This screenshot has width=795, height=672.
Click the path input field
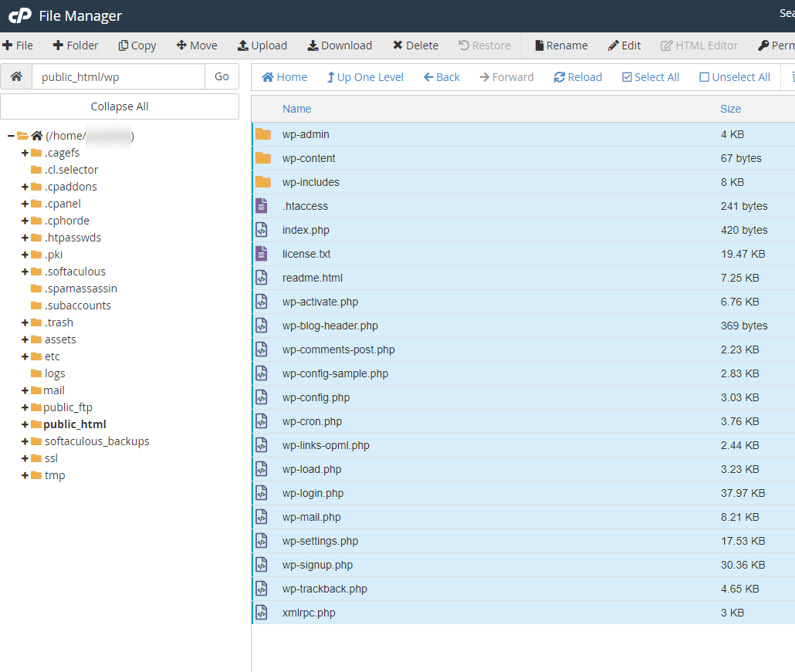pyautogui.click(x=119, y=76)
